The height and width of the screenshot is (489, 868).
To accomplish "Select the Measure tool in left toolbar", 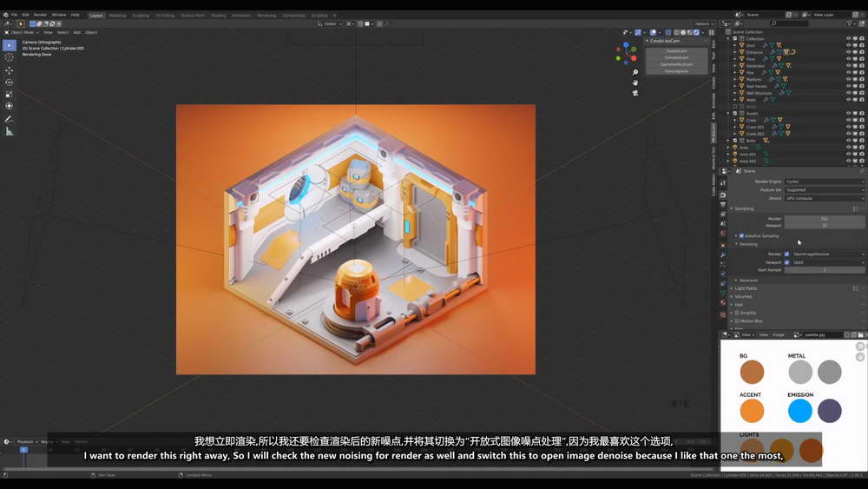I will click(10, 131).
